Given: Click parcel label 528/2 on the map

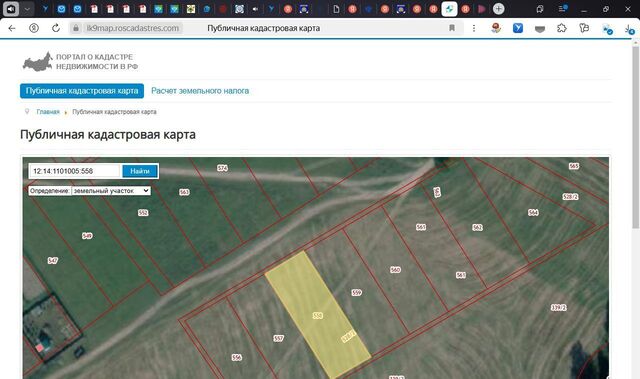Looking at the screenshot, I should [x=570, y=197].
